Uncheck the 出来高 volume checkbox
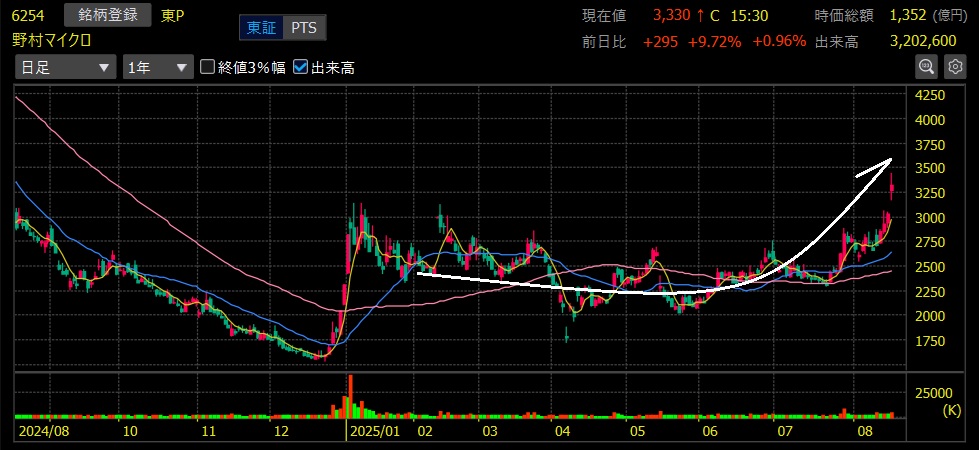This screenshot has width=979, height=450. click(x=301, y=67)
